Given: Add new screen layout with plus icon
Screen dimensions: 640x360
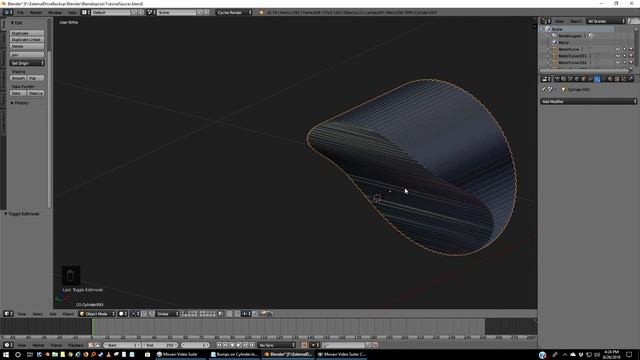Looking at the screenshot, I should [x=133, y=12].
